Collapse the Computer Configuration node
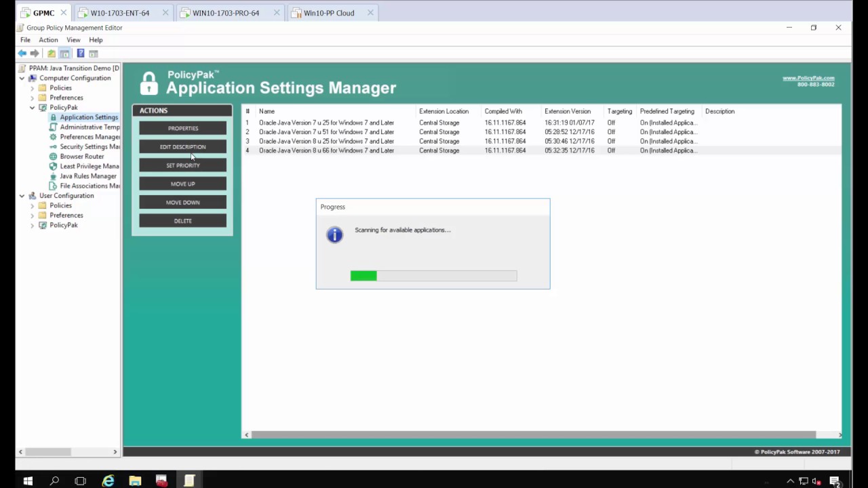The height and width of the screenshot is (488, 868). pos(22,78)
